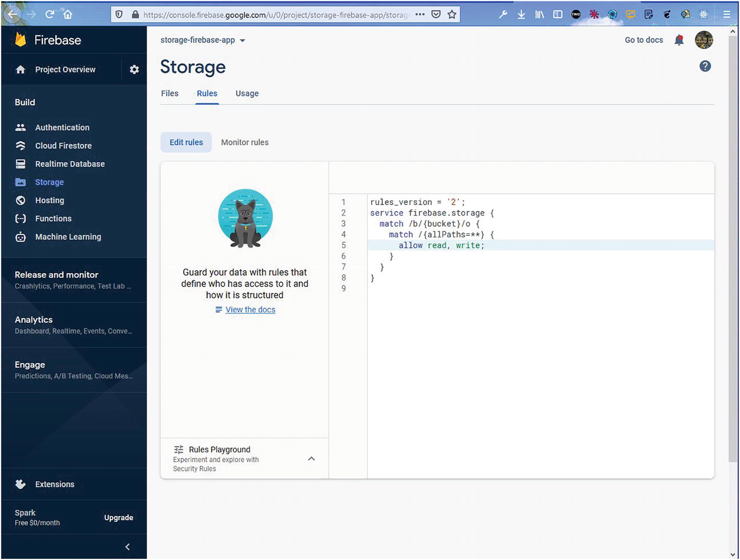Click the browser URL address field
Image resolution: width=740 pixels, height=560 pixels.
[275, 15]
